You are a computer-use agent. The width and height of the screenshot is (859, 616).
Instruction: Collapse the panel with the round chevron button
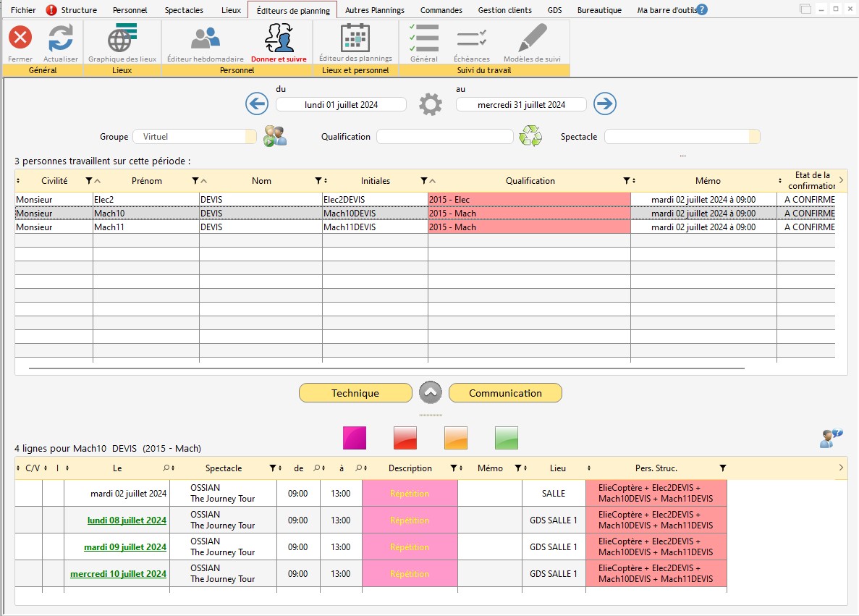point(430,393)
